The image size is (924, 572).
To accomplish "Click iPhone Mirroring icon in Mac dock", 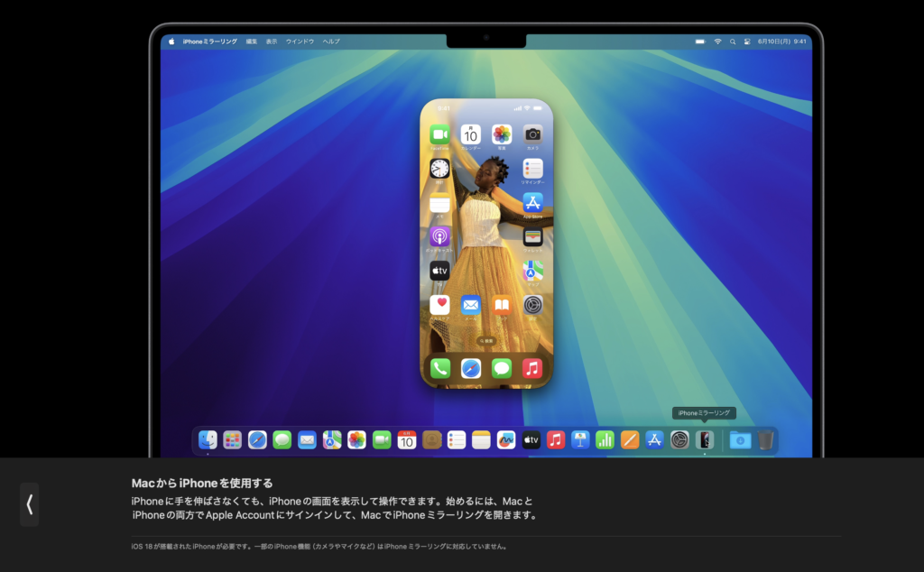I will pos(705,439).
